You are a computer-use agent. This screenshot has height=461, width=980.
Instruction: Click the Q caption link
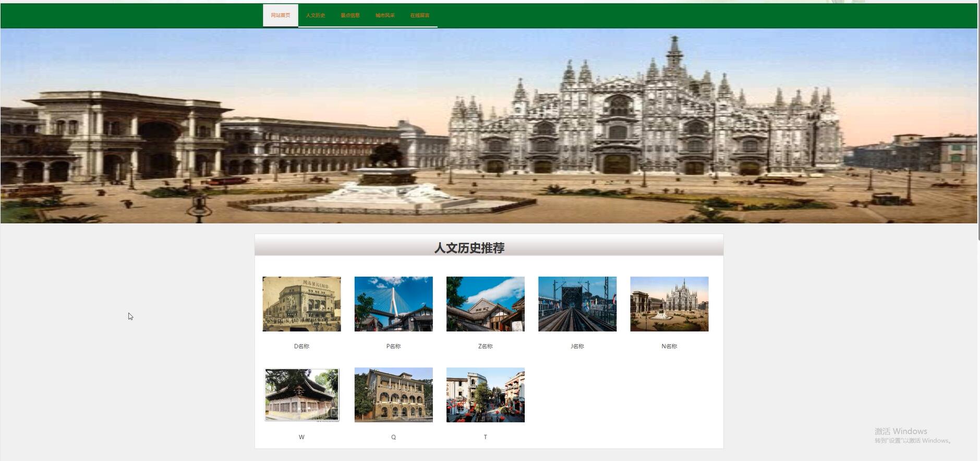click(x=393, y=437)
